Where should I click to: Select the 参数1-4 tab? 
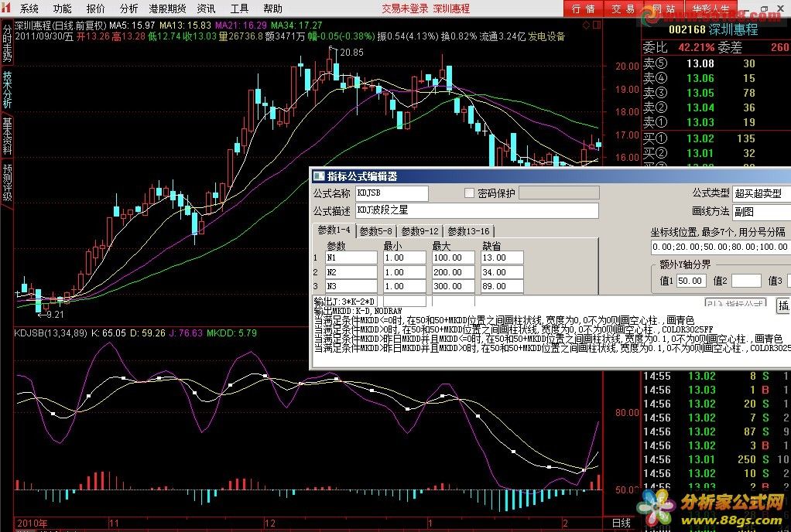coord(334,230)
